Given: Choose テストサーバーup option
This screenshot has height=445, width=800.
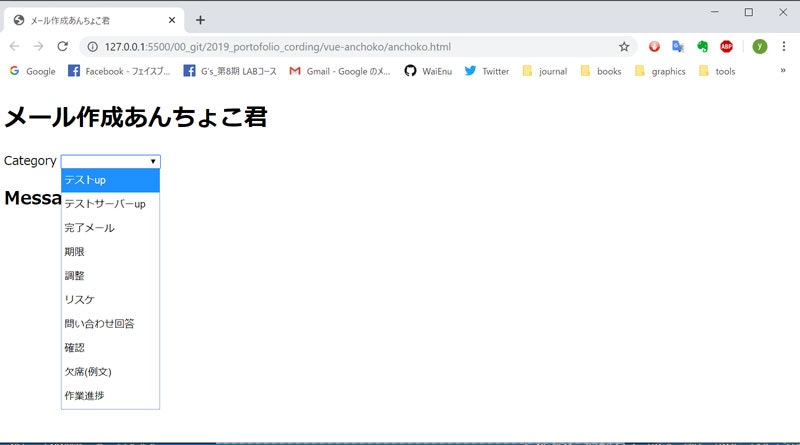Looking at the screenshot, I should coord(110,204).
